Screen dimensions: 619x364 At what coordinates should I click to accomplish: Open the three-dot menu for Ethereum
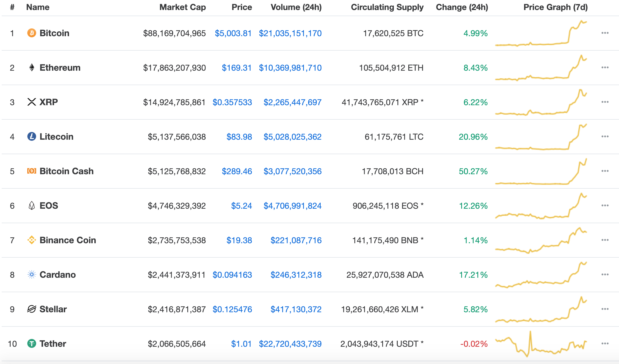pos(605,67)
